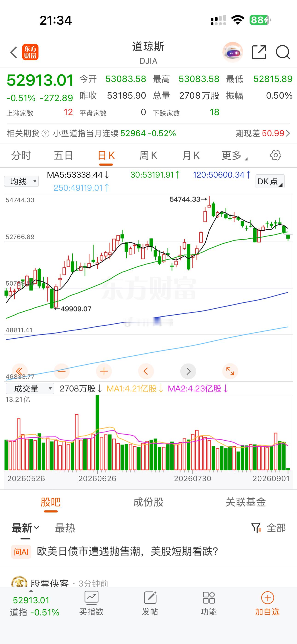Open the chart settings gear icon
Screen dimensions: 297x644
pos(276,155)
